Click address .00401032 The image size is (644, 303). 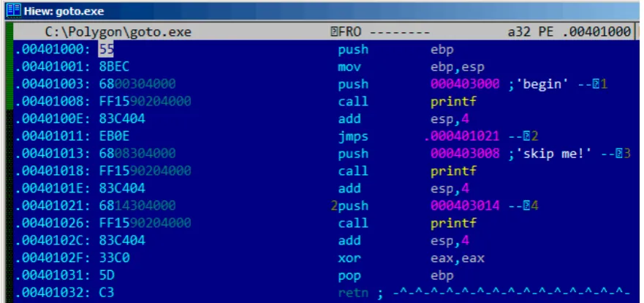pyautogui.click(x=53, y=293)
